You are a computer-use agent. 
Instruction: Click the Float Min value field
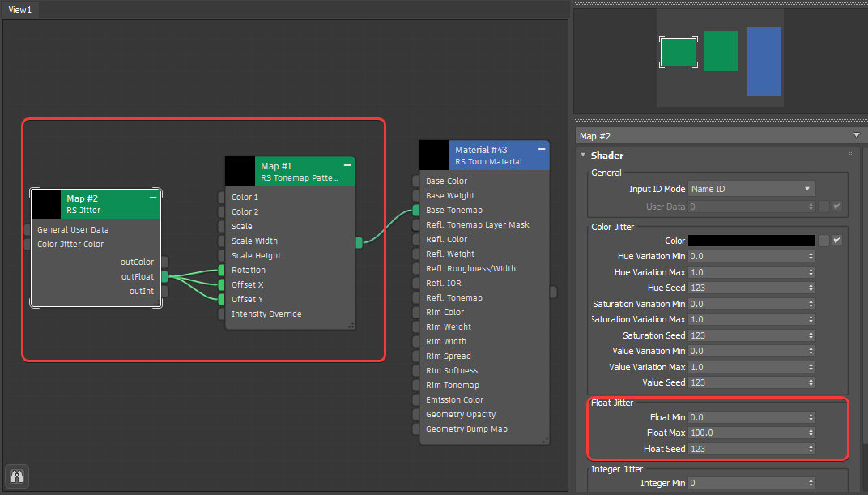[747, 417]
